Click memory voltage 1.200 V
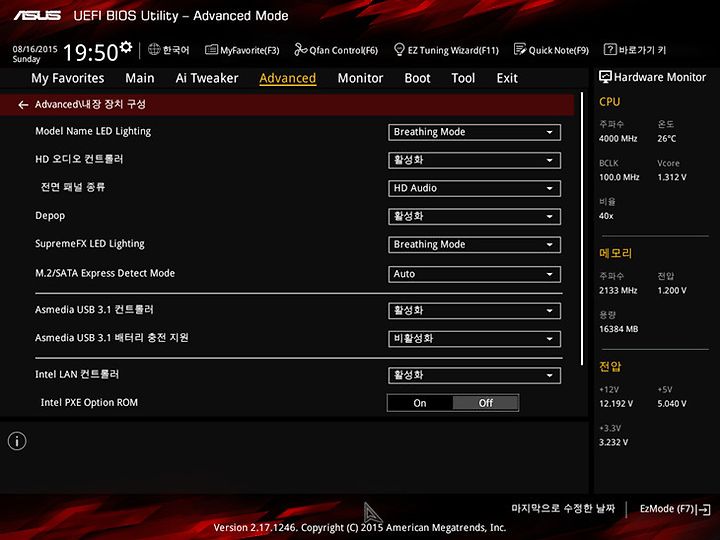 tap(672, 291)
